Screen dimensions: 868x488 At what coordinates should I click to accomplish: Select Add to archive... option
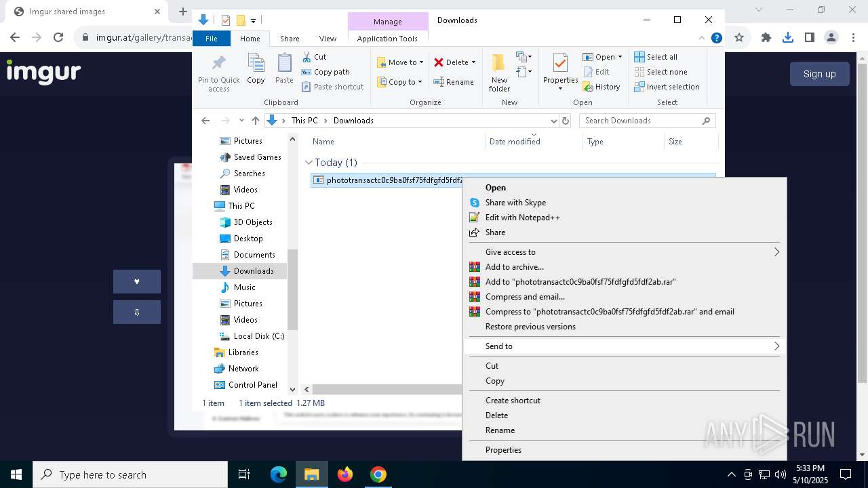514,267
